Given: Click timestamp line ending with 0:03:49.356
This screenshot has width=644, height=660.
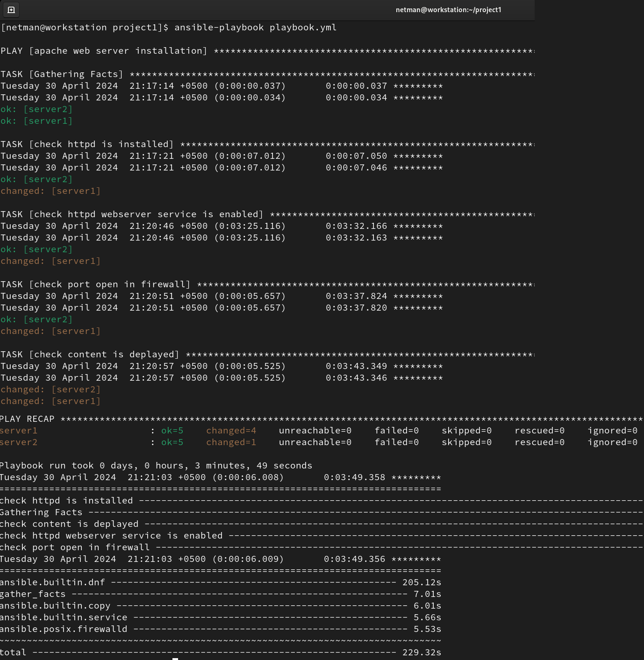Looking at the screenshot, I should click(221, 559).
